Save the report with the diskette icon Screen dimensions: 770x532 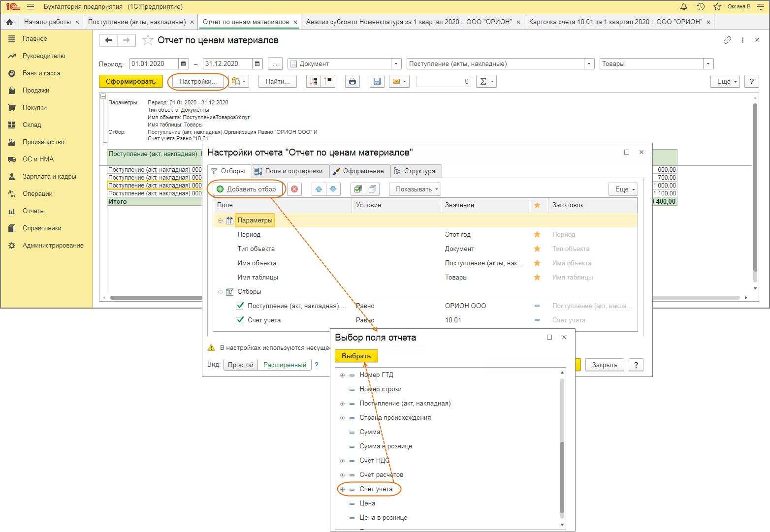[377, 82]
